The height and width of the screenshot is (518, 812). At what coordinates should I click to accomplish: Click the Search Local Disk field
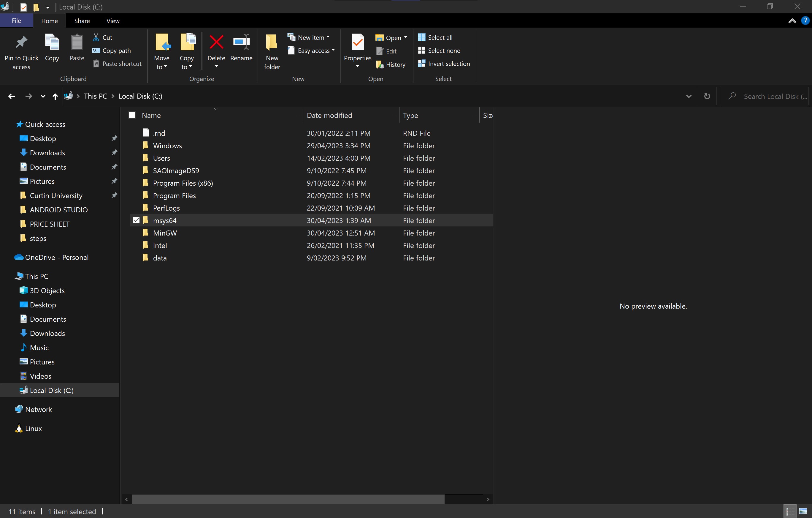764,96
